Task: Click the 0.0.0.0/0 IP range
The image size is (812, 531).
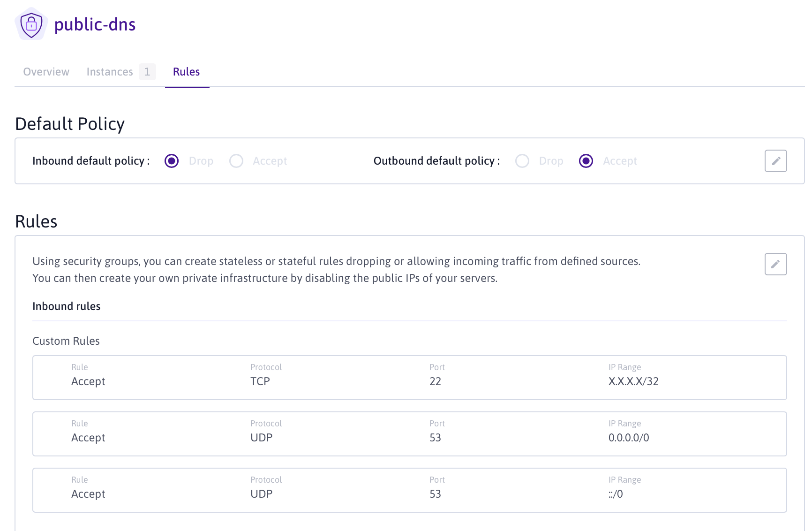Action: point(629,438)
